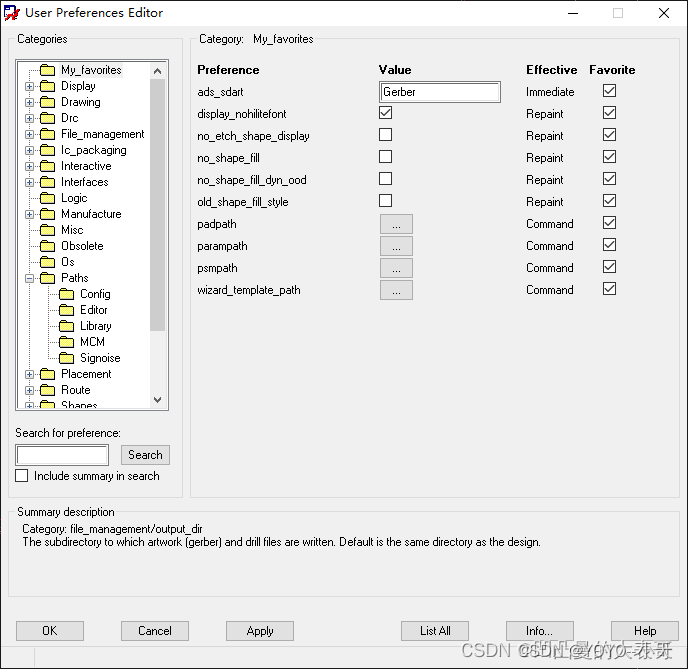Click the Manufacture folder icon
Viewport: 688px width, 669px height.
(47, 214)
